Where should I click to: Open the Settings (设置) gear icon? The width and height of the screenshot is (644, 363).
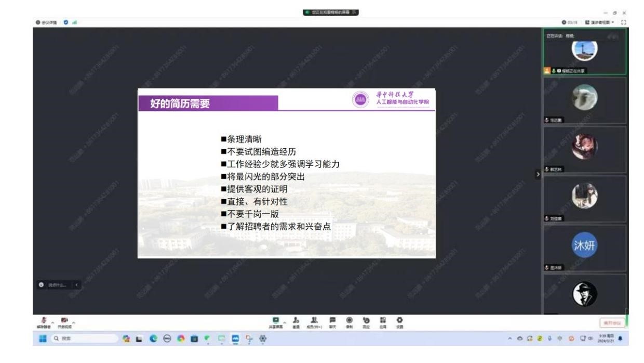[399, 320]
